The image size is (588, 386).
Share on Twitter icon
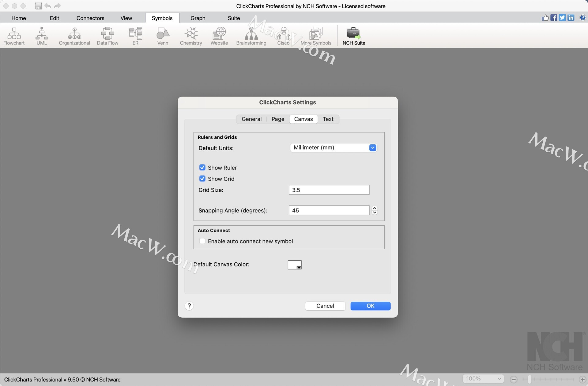pyautogui.click(x=562, y=17)
